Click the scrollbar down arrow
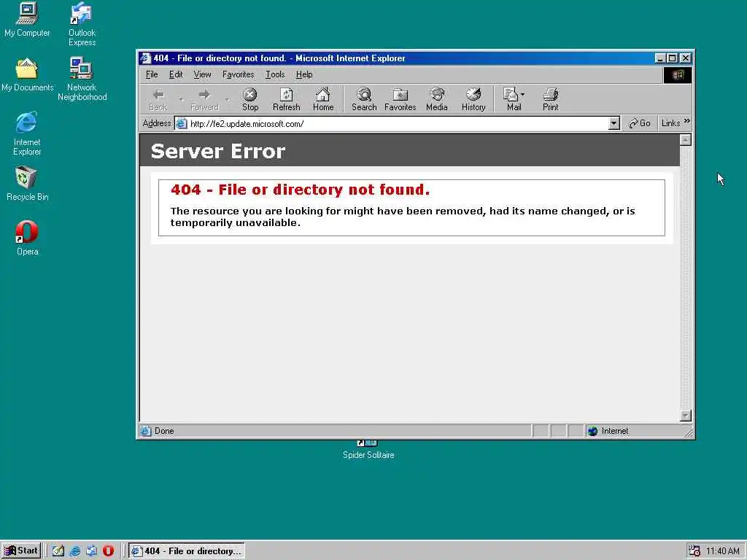 [x=686, y=416]
